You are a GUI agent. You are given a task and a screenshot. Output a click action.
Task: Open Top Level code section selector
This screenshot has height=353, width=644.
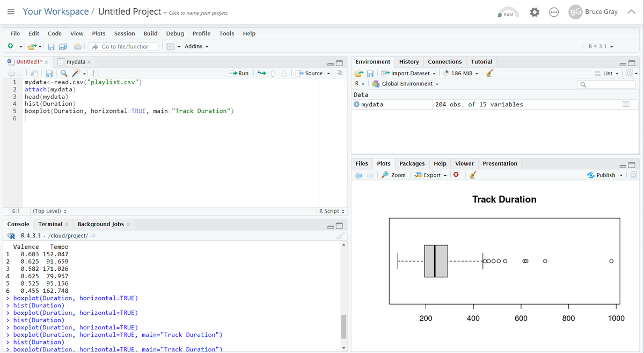pos(49,211)
